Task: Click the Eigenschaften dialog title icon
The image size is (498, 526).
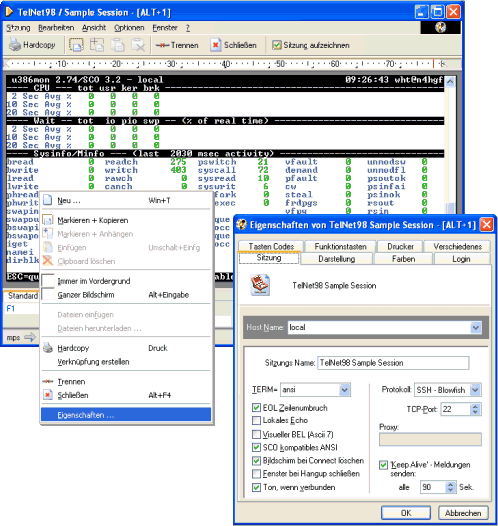Action: tap(241, 224)
